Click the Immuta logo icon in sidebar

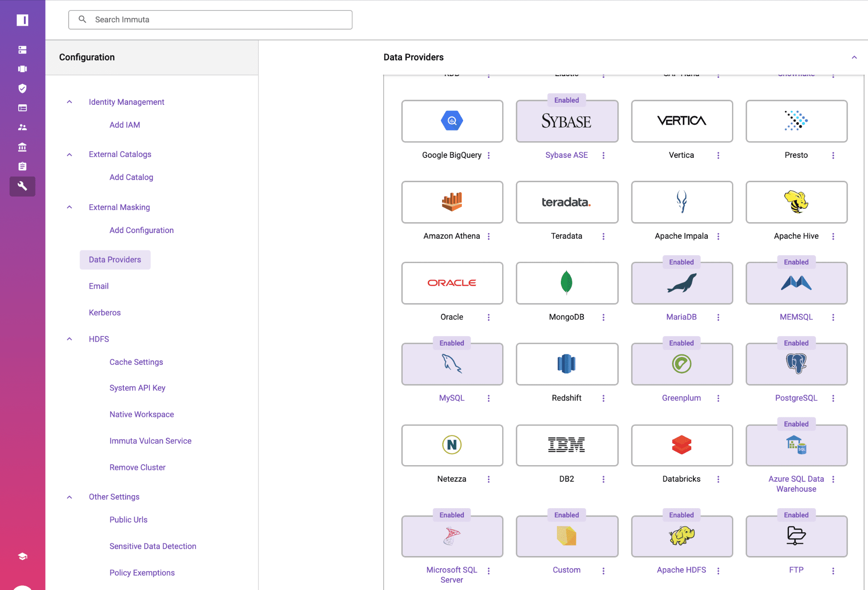[x=23, y=20]
